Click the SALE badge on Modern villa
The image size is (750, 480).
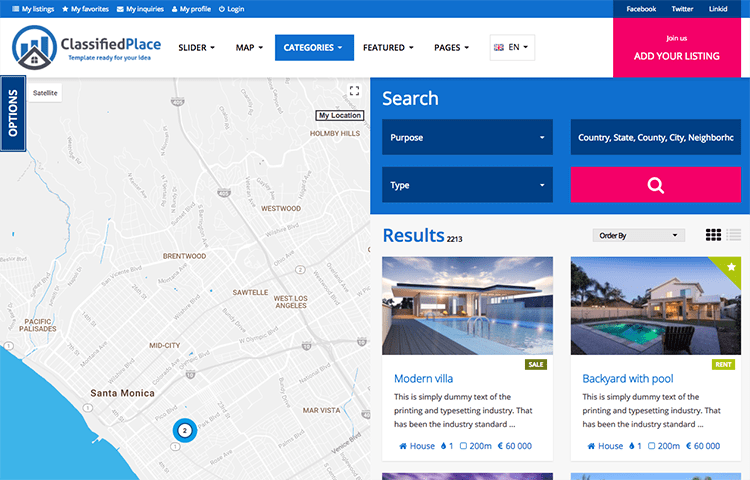536,364
